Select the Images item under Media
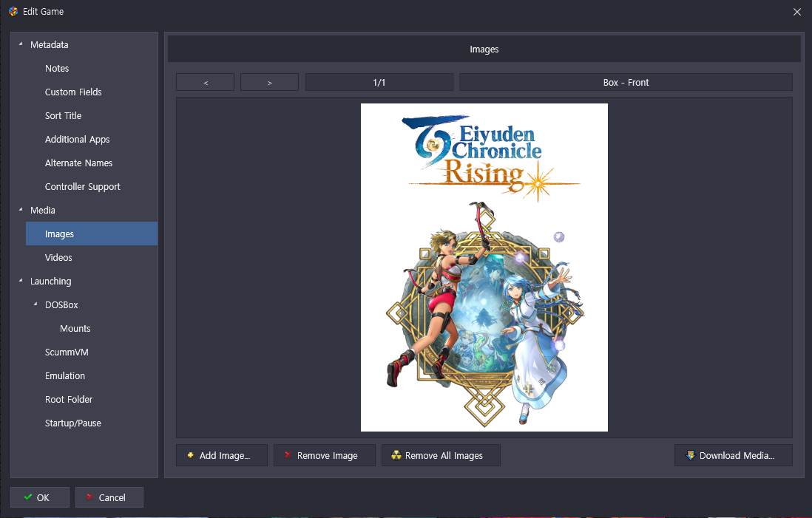The width and height of the screenshot is (812, 518). click(x=92, y=234)
